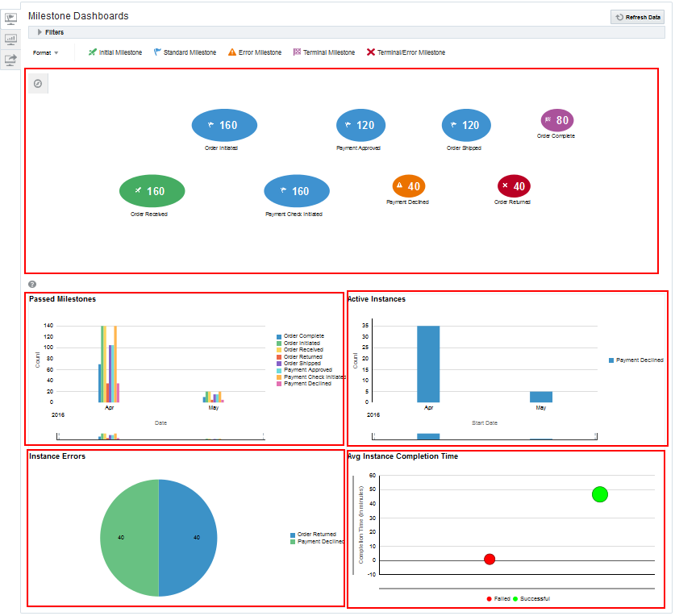The width and height of the screenshot is (675, 616).
Task: Select the Payment Check Initiated milestone
Action: (297, 191)
